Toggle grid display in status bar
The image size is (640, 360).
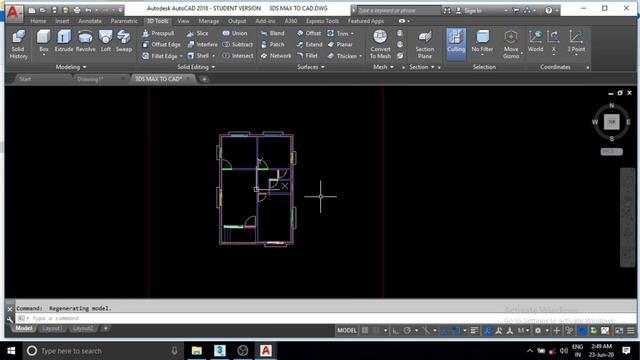tap(365, 331)
